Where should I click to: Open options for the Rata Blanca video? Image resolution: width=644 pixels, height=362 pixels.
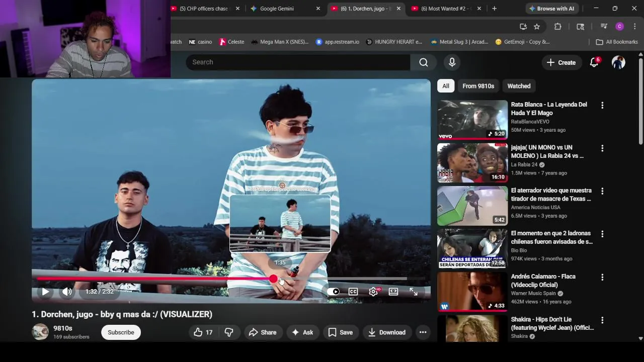(x=602, y=105)
